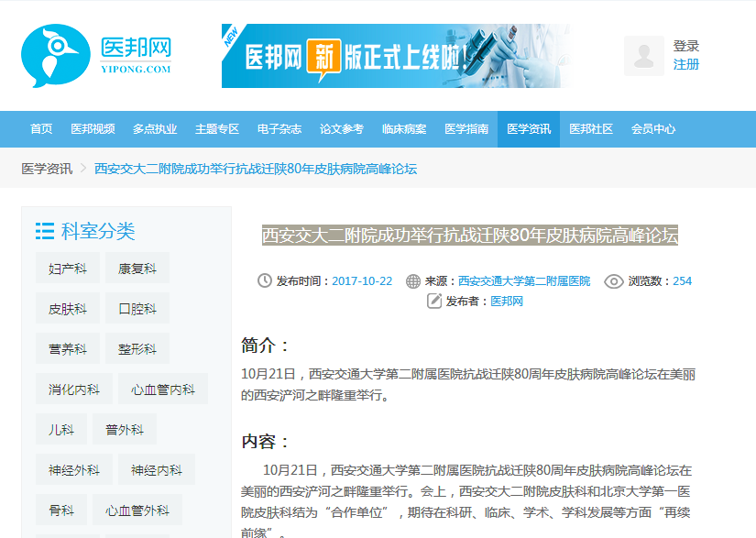The height and width of the screenshot is (538, 756).
Task: Select the 医学指南 navigation tab
Action: 466,129
